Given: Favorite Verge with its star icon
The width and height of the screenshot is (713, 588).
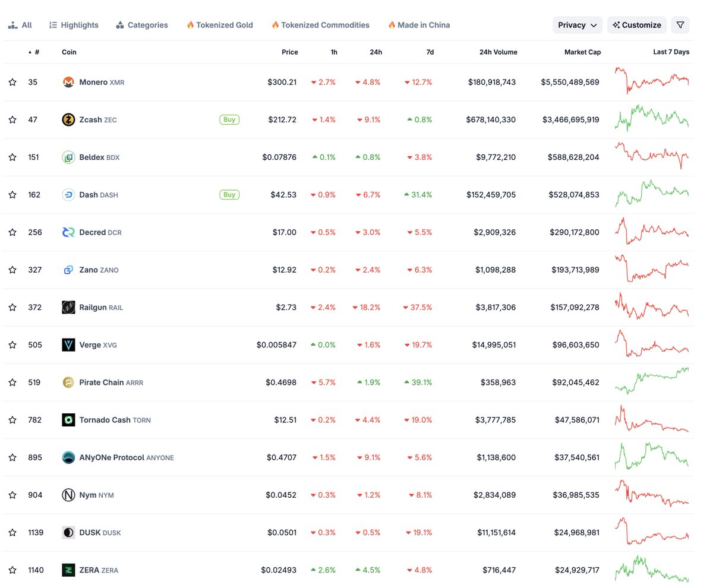Looking at the screenshot, I should (12, 344).
